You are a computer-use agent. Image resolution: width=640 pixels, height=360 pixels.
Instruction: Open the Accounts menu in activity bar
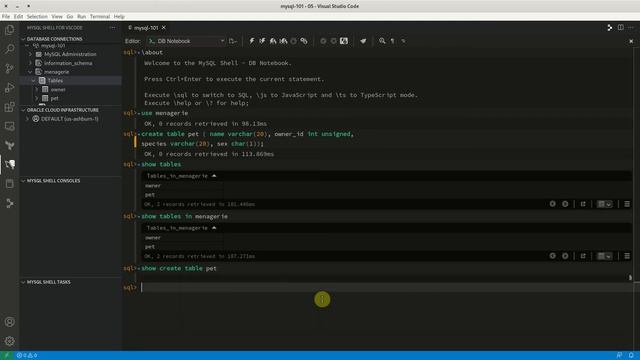pos(9,322)
